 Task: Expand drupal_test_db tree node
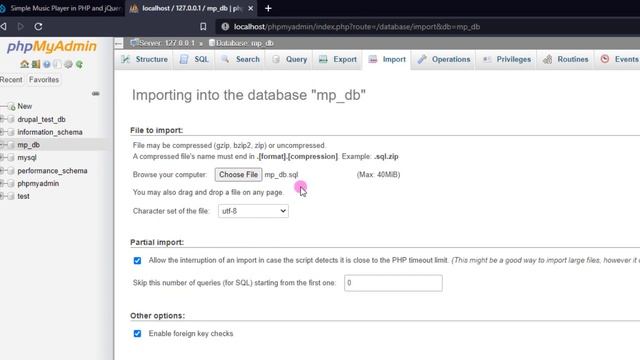[2, 119]
